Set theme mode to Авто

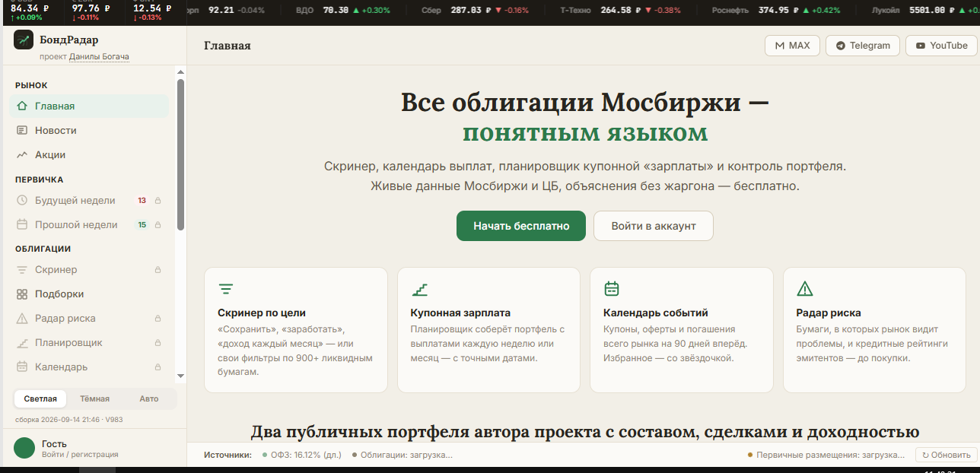point(149,398)
